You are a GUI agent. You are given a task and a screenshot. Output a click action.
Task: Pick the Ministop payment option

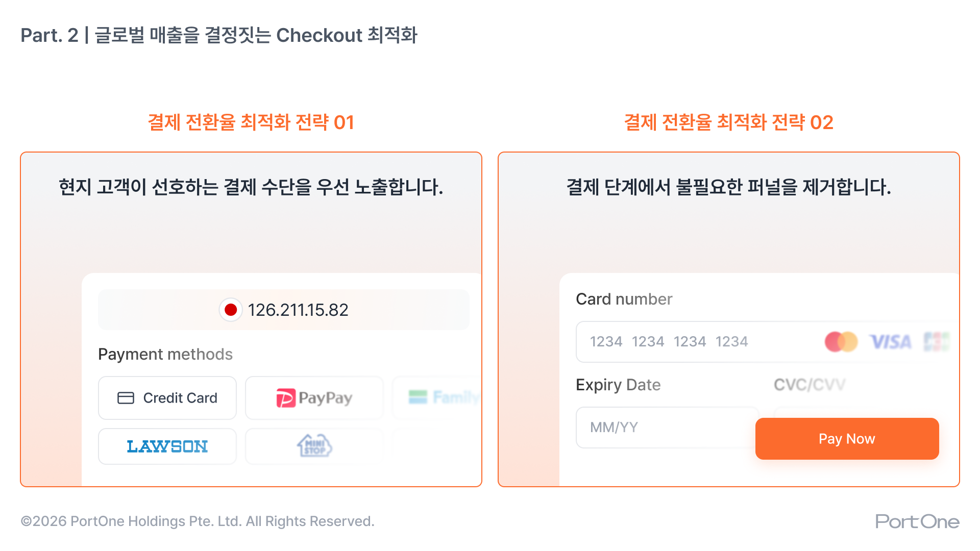[313, 446]
